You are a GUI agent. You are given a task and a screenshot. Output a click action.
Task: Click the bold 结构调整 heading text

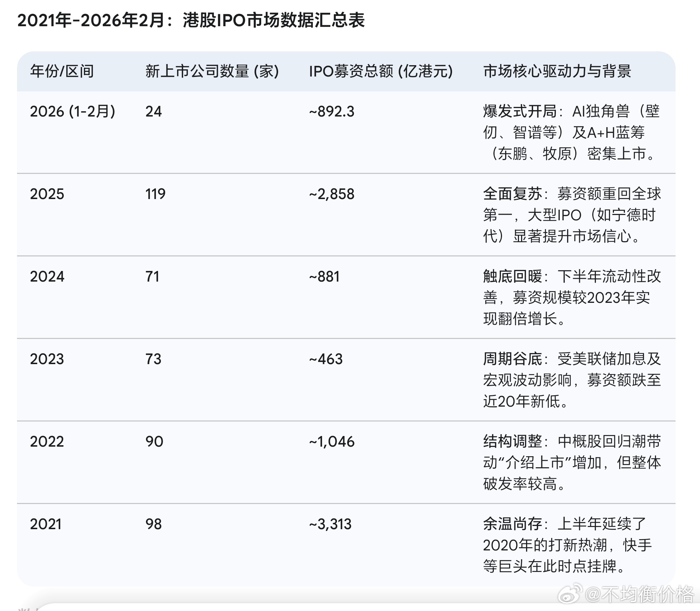click(512, 442)
